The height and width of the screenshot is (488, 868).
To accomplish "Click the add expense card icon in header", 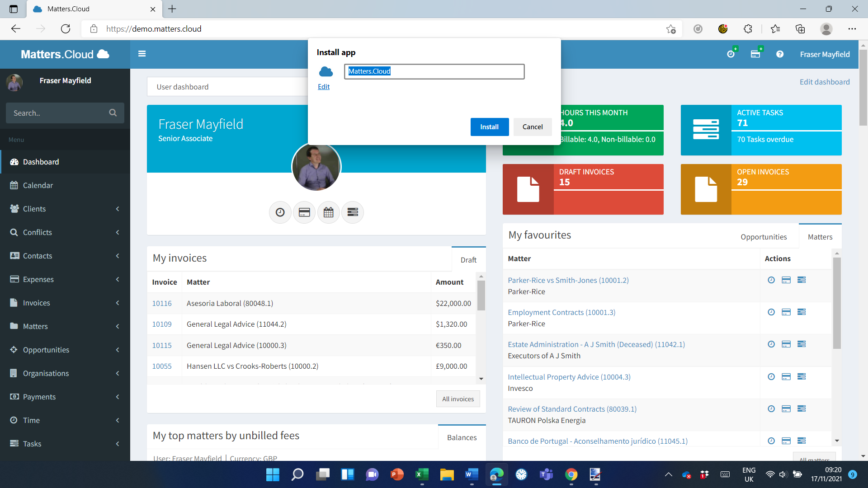I will tap(755, 54).
